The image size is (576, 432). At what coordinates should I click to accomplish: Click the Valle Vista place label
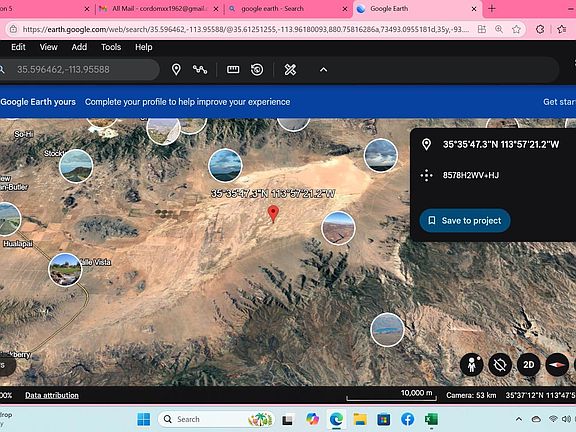(96, 262)
